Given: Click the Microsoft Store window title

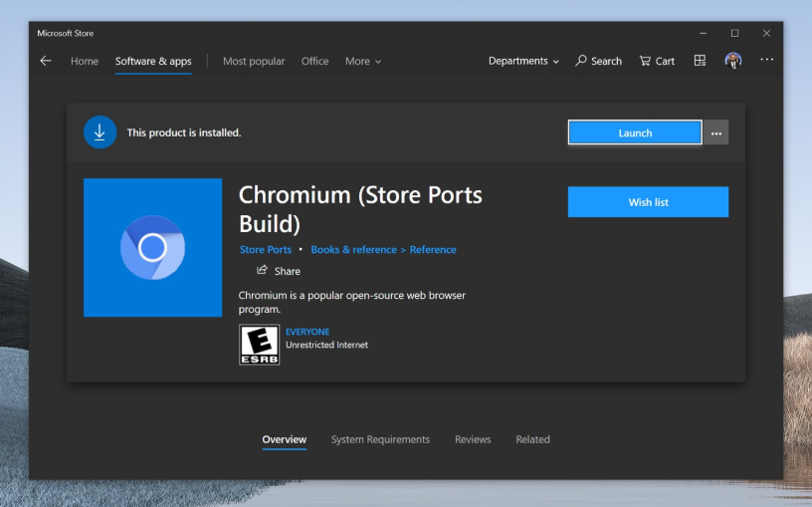Looking at the screenshot, I should pyautogui.click(x=66, y=33).
